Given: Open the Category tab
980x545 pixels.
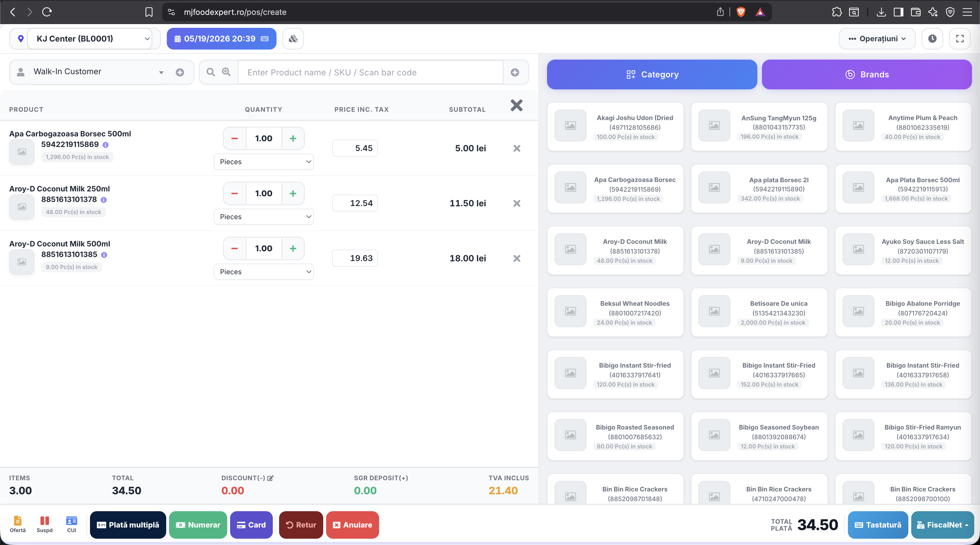Looking at the screenshot, I should (x=652, y=75).
